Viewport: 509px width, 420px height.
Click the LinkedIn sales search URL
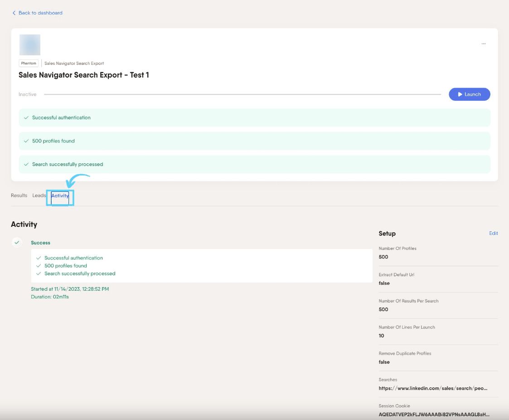(x=433, y=388)
